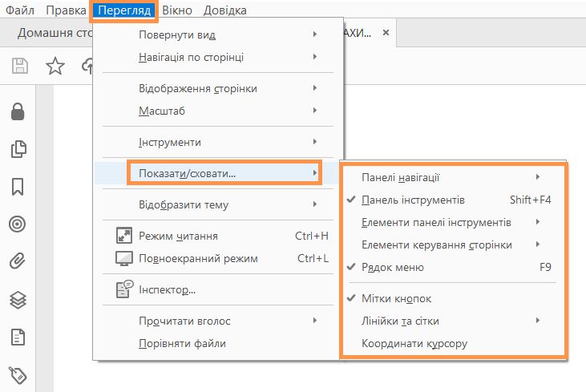Click the save diskette icon
This screenshot has width=586, height=392.
[20, 67]
